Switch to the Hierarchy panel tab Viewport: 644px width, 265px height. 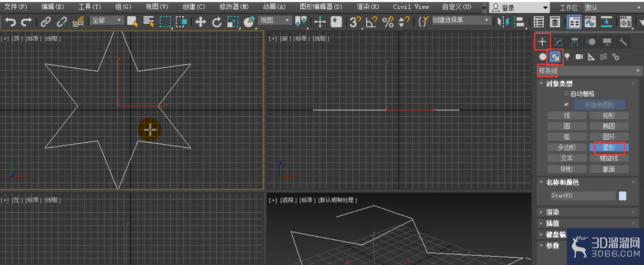coord(575,42)
